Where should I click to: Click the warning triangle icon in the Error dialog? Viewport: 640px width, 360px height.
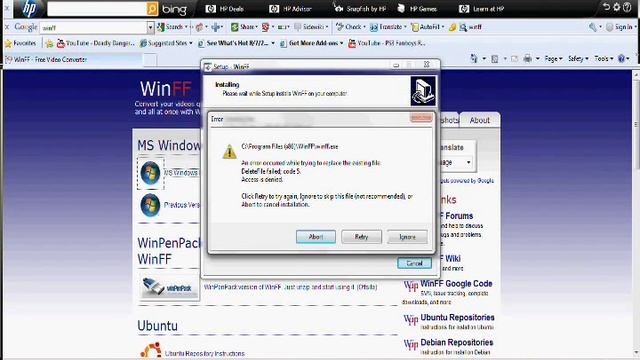pos(229,151)
